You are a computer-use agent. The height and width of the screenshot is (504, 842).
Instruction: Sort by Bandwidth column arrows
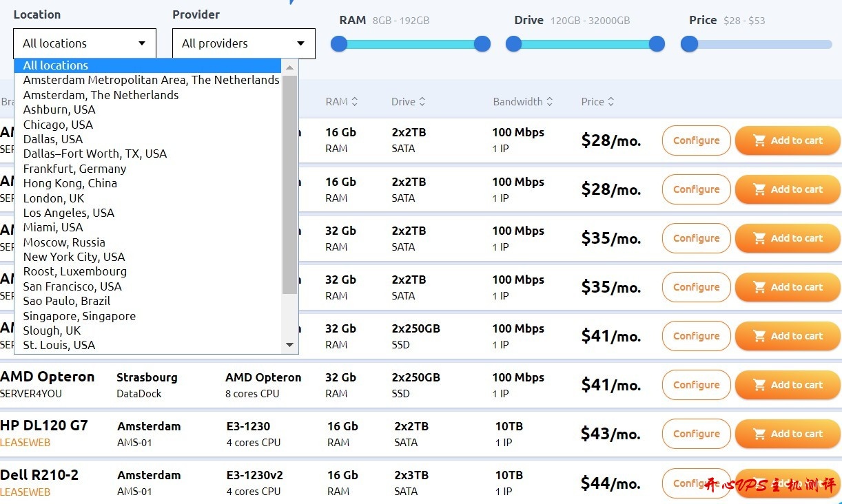point(549,102)
